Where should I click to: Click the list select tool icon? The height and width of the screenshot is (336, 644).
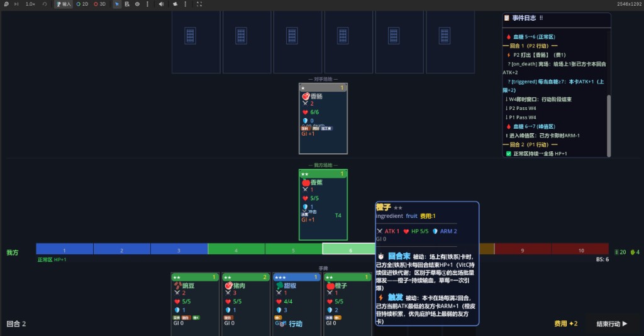pos(127,4)
